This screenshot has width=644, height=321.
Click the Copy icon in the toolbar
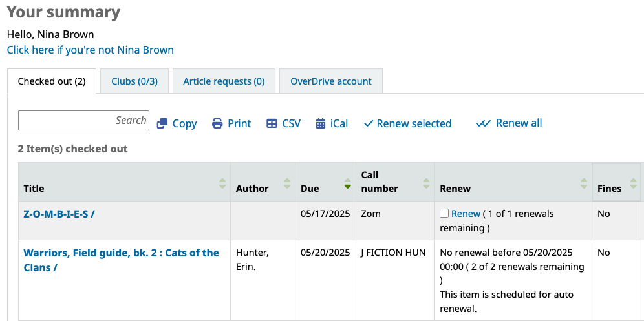[162, 123]
